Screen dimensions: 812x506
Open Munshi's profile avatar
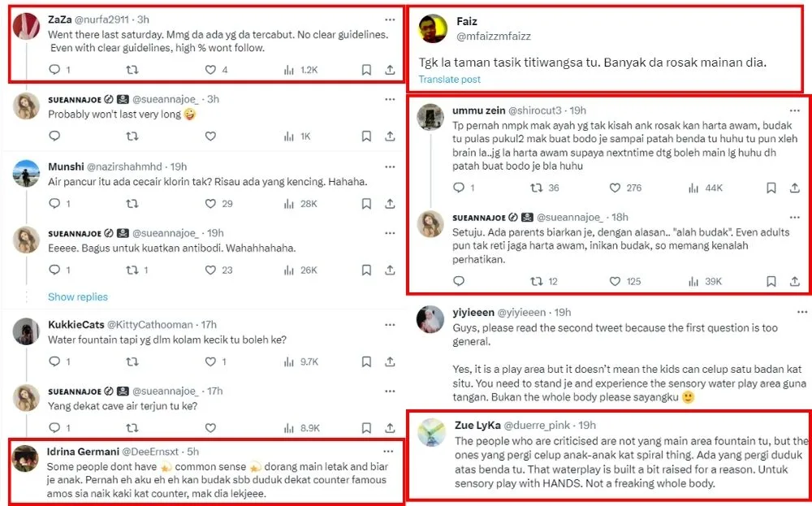(x=28, y=174)
